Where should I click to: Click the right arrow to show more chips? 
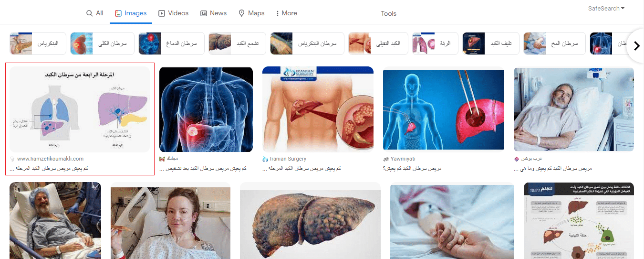coord(636,46)
